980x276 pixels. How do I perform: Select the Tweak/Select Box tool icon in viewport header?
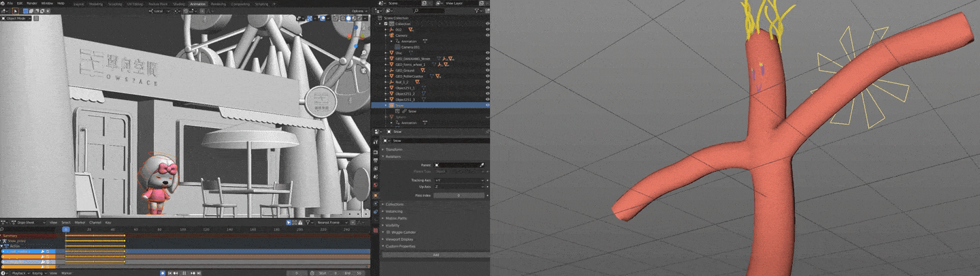click(x=16, y=11)
